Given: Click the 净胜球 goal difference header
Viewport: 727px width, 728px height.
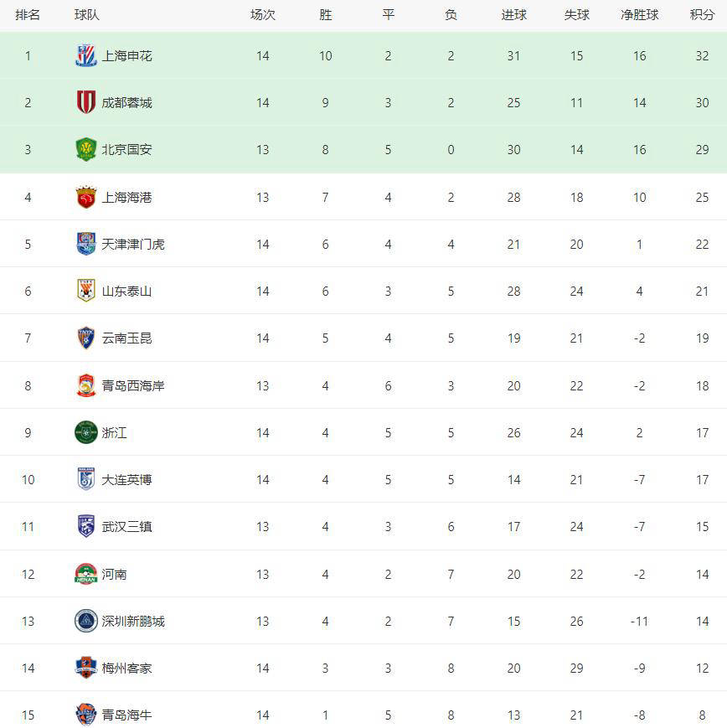Looking at the screenshot, I should pos(639,15).
